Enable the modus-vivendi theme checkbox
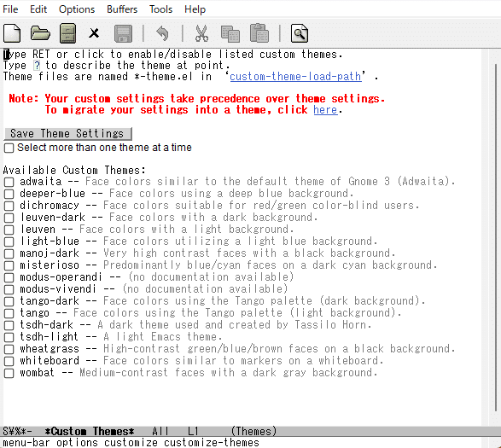This screenshot has width=501, height=448. [9, 289]
